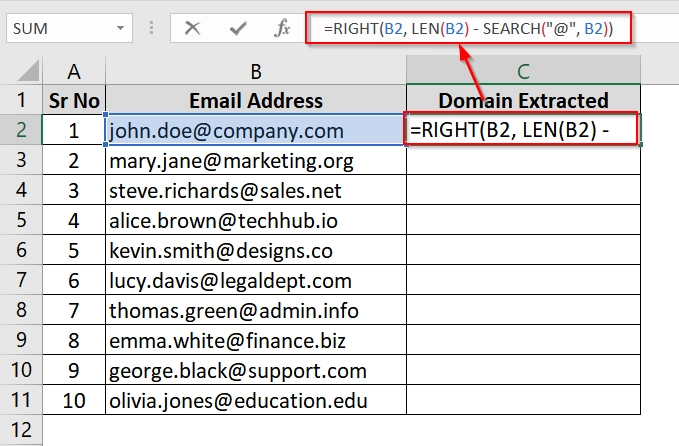Click the formula bar resize dots handle

click(x=151, y=29)
